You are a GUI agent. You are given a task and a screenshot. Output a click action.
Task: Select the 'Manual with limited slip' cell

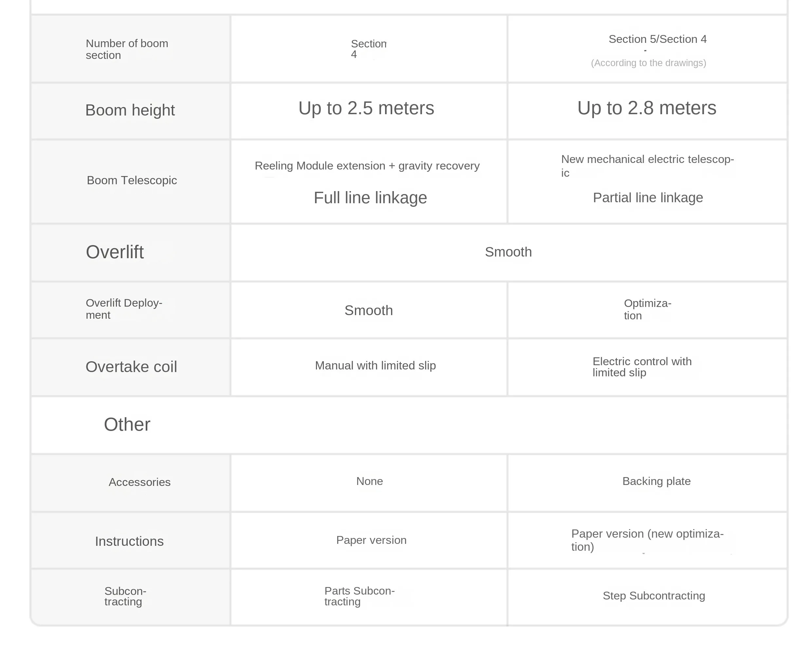click(x=375, y=366)
